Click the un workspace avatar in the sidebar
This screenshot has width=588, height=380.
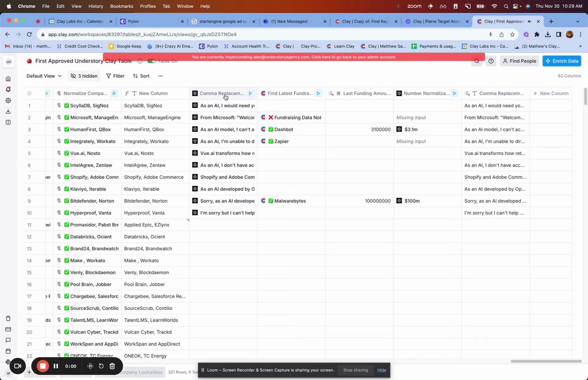(8, 61)
